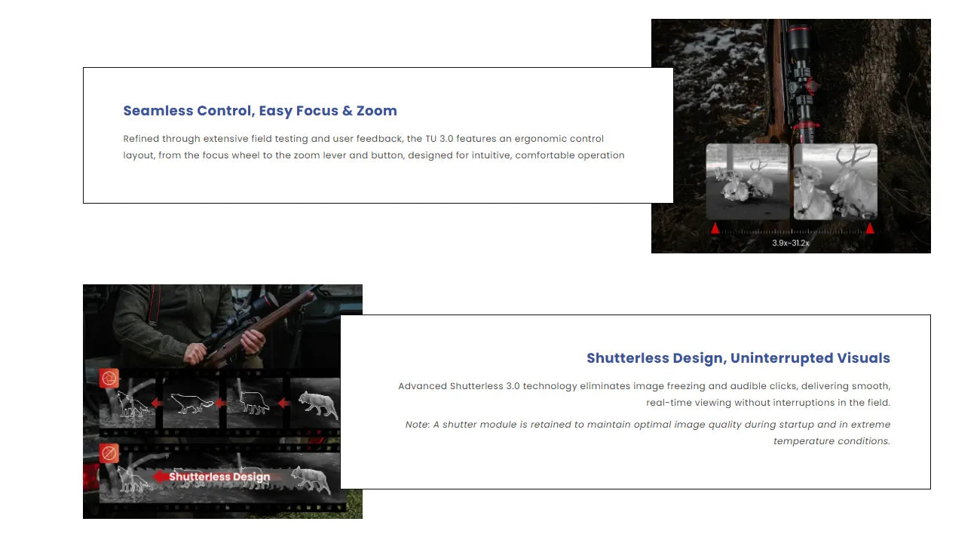Click the howling wolf outline frame

pyautogui.click(x=128, y=403)
